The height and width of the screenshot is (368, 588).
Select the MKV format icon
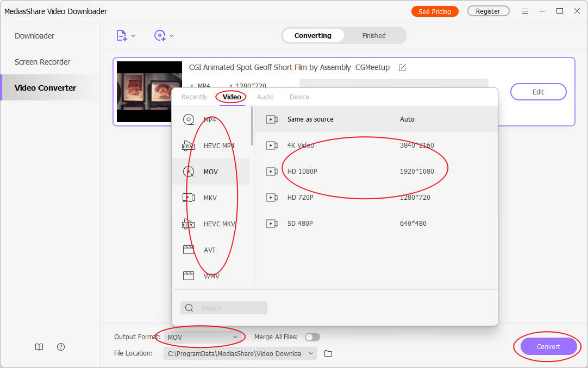click(189, 198)
